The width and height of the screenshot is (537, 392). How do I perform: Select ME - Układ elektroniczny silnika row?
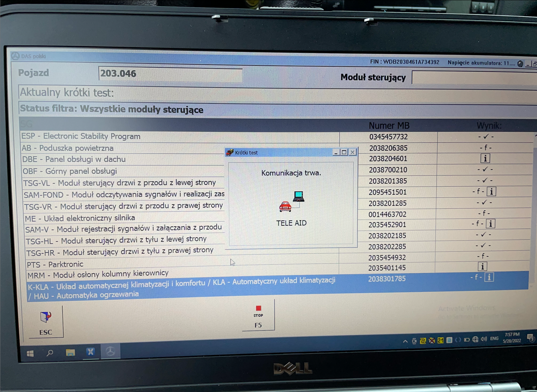[x=80, y=218]
